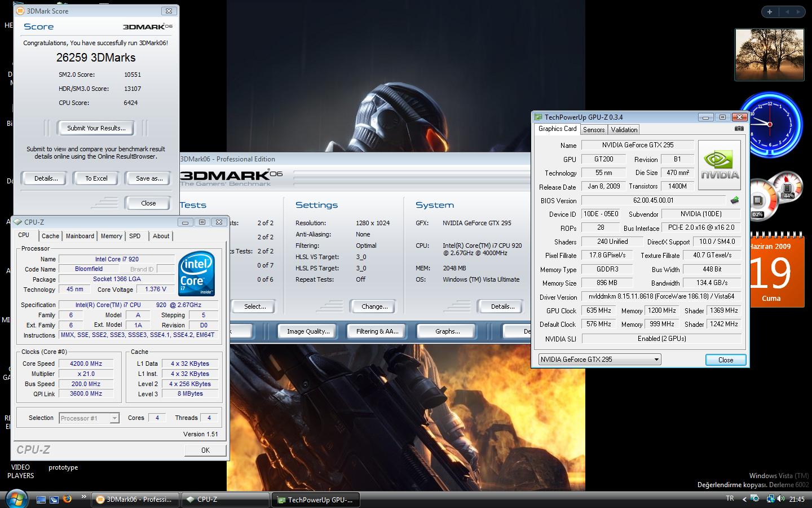Switch to the Sensors tab in GPU-Z
The height and width of the screenshot is (508, 812).
594,129
